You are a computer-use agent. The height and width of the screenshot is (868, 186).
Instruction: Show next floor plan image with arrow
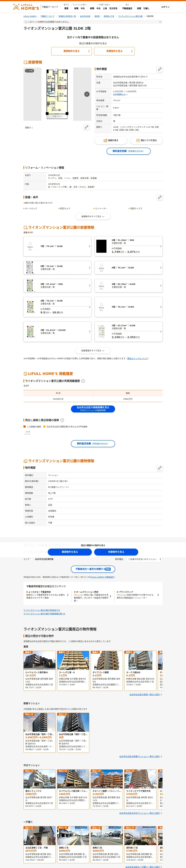click(x=87, y=94)
